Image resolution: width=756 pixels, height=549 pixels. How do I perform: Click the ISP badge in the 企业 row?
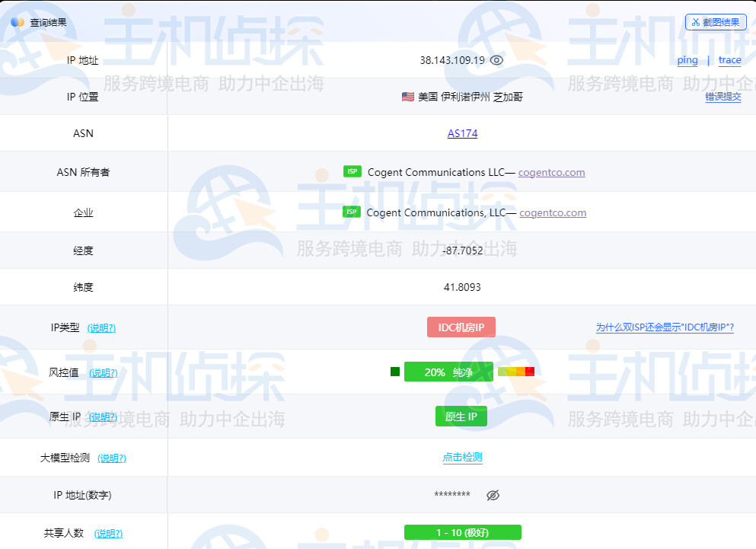coord(352,212)
